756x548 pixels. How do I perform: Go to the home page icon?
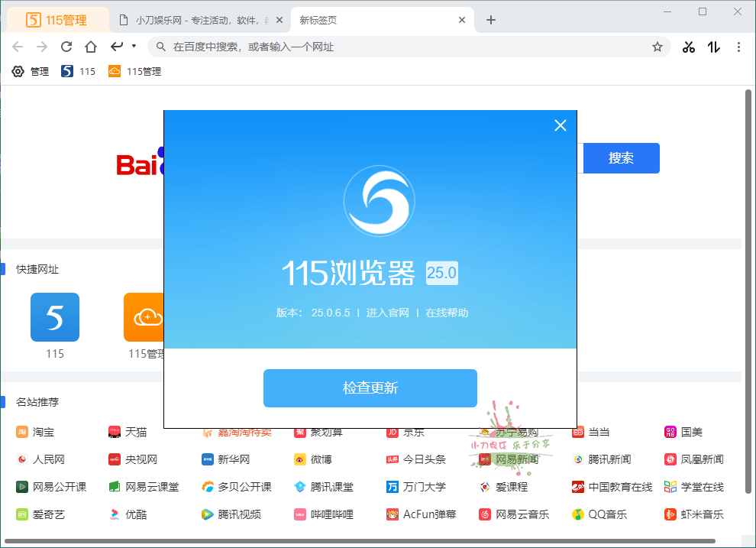[x=91, y=47]
